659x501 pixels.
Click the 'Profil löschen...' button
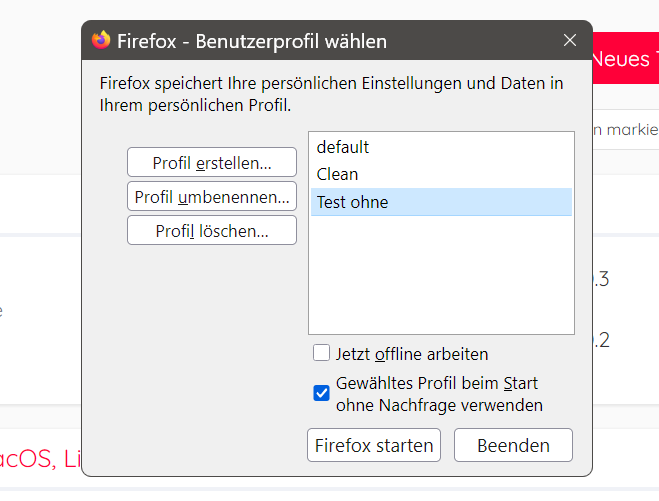click(212, 231)
